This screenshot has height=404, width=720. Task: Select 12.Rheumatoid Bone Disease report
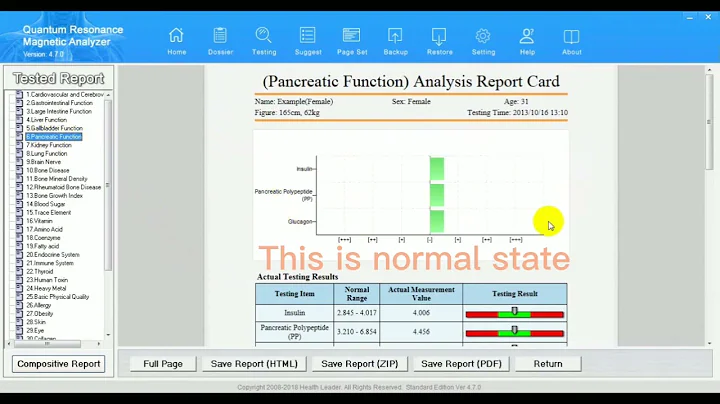[63, 187]
